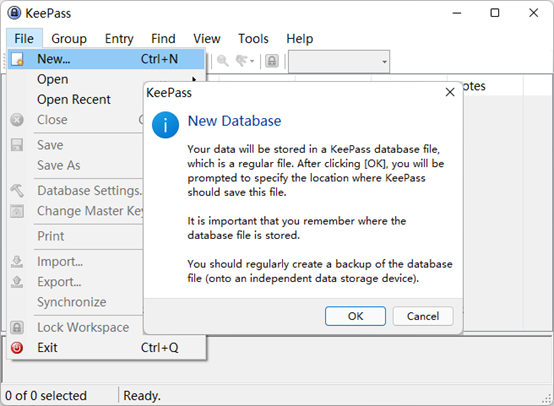
Task: Click the red Exit power icon
Action: [17, 348]
